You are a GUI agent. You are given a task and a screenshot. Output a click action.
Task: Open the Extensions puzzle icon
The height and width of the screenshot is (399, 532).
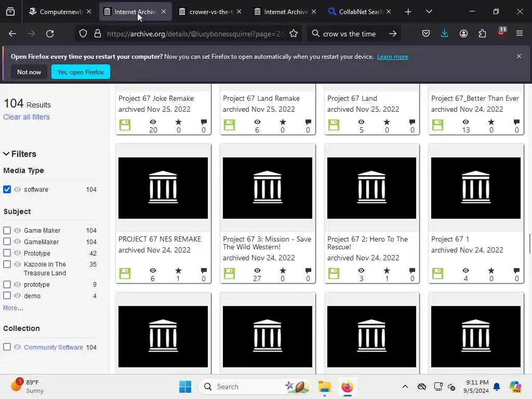coord(482,34)
